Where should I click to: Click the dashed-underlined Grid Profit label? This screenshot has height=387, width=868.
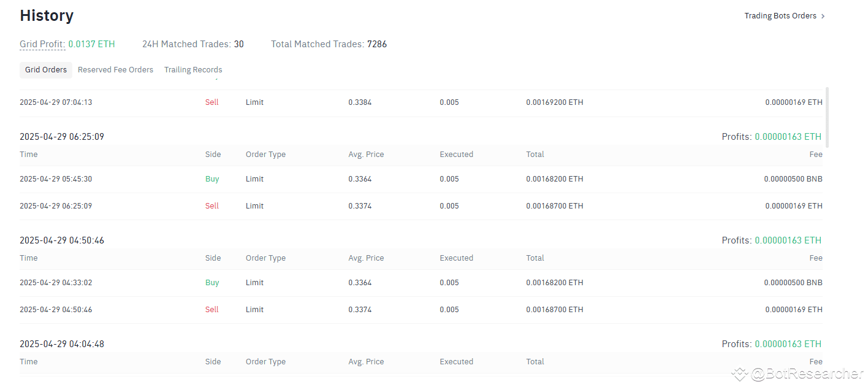42,44
